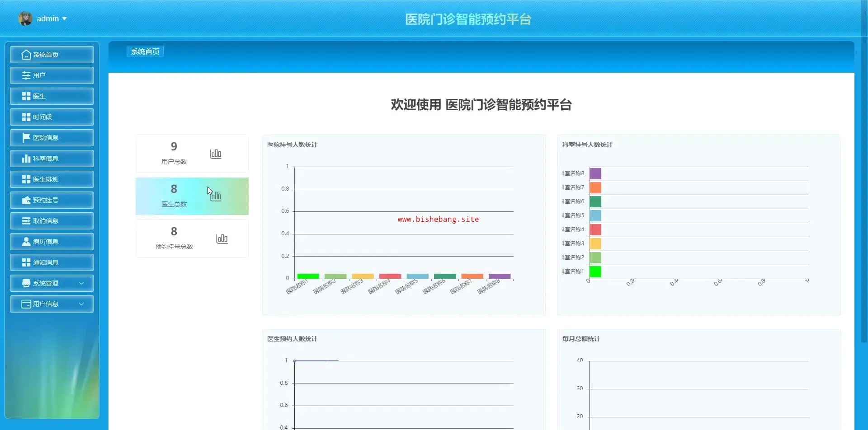Click the admin avatar picture

point(25,19)
